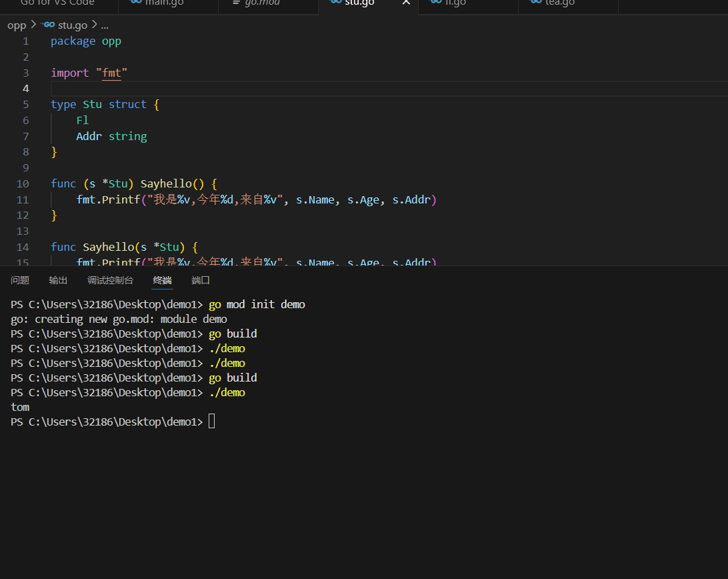Click closing brace on line 12
The image size is (728, 579).
click(54, 215)
